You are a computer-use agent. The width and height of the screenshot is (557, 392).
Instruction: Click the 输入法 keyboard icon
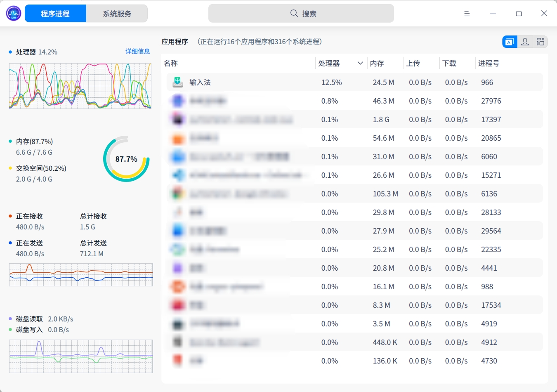pos(178,82)
